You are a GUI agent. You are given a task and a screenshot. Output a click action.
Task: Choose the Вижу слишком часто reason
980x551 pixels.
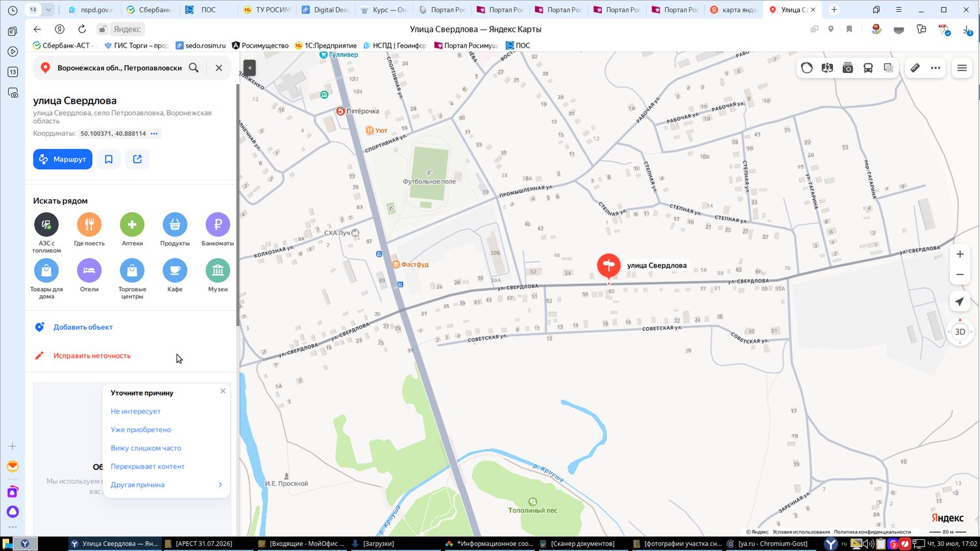click(x=146, y=449)
